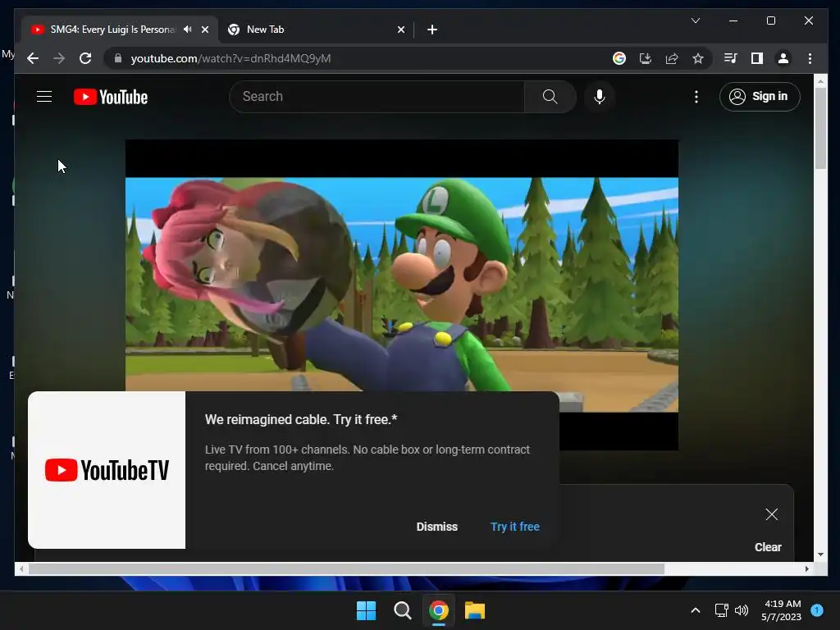The width and height of the screenshot is (840, 630).
Task: View site security lock information
Action: click(118, 58)
